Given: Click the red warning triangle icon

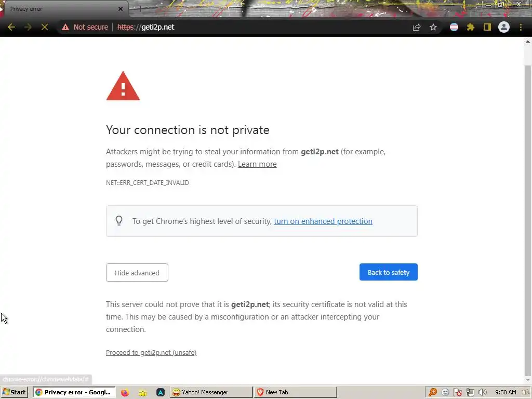Looking at the screenshot, I should [x=123, y=86].
